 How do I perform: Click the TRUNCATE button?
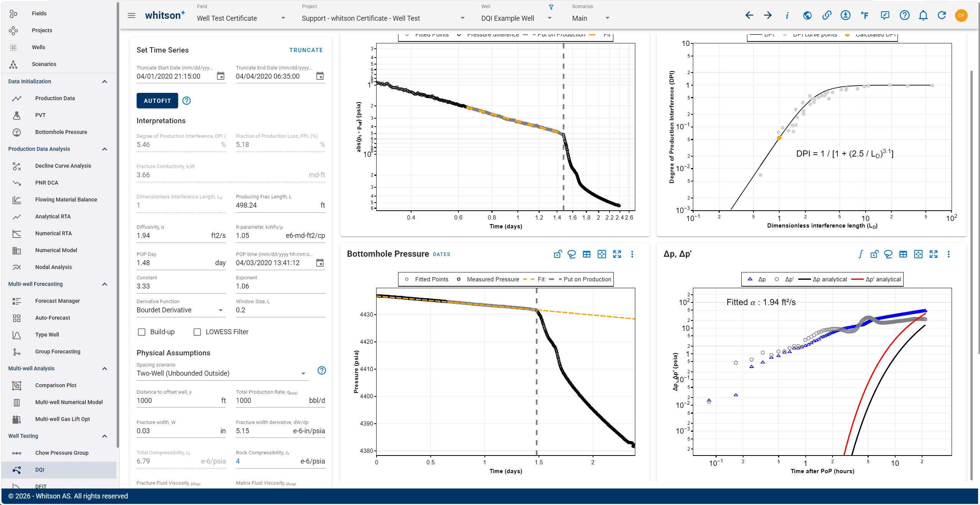tap(306, 50)
